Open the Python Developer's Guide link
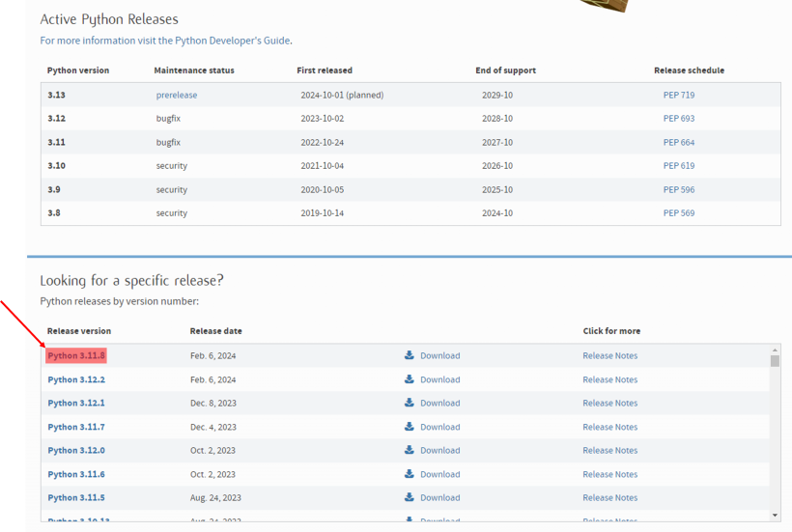 [x=164, y=41]
